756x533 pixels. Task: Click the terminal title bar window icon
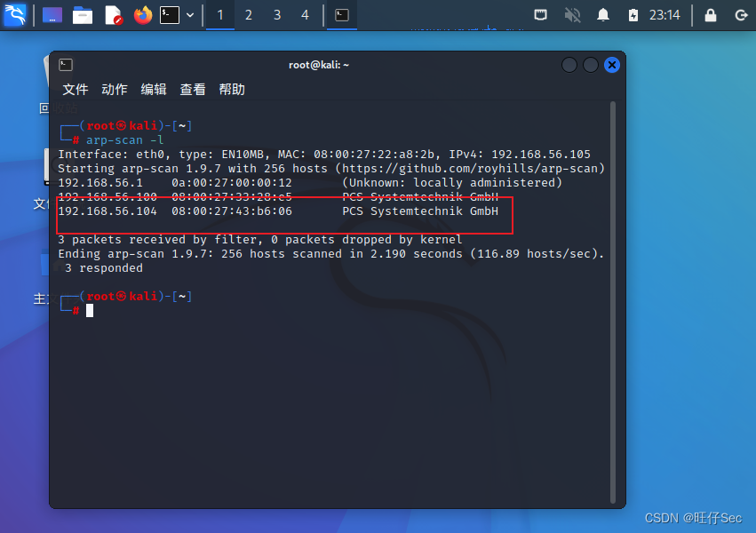coord(66,65)
